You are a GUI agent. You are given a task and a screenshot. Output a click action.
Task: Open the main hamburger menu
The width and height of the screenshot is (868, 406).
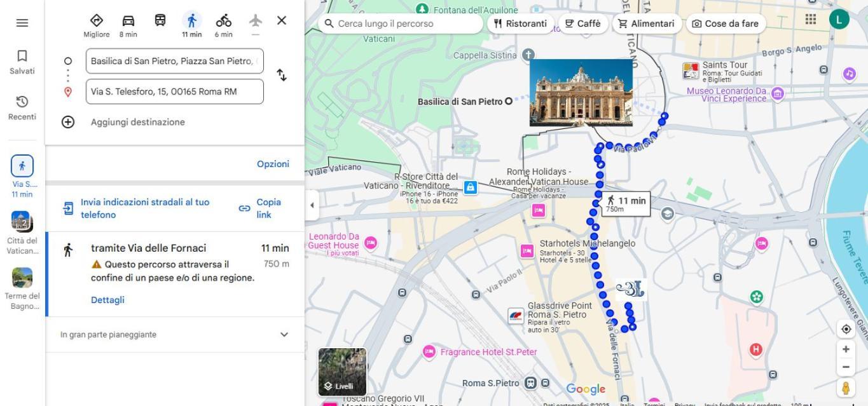22,23
